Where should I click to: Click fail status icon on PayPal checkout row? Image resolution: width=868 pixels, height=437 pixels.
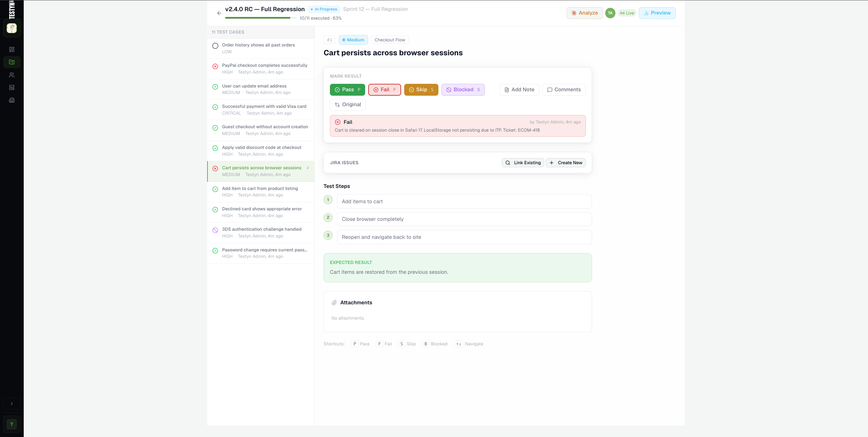(x=215, y=66)
